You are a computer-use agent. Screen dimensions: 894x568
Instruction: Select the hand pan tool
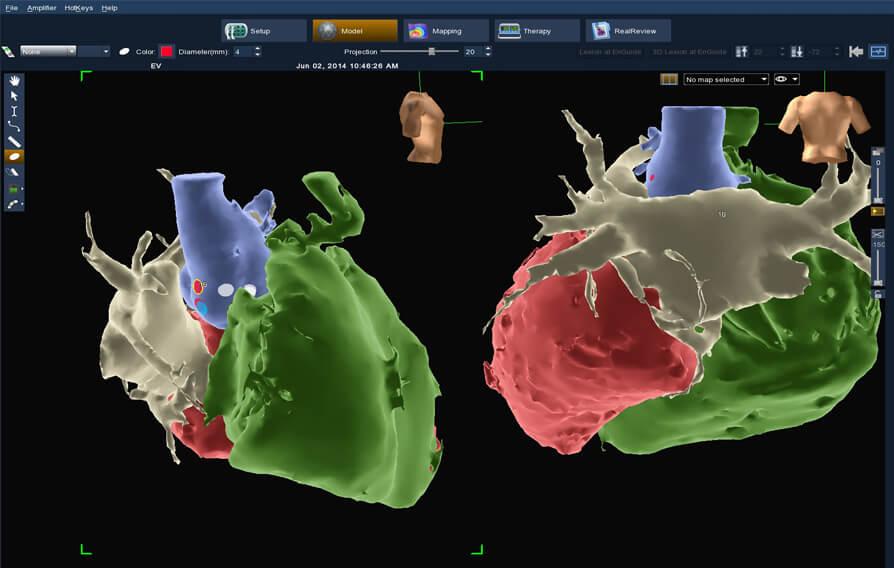(14, 80)
